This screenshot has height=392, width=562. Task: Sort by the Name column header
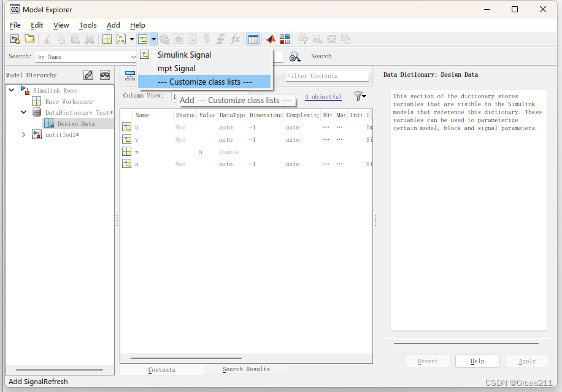tap(153, 115)
